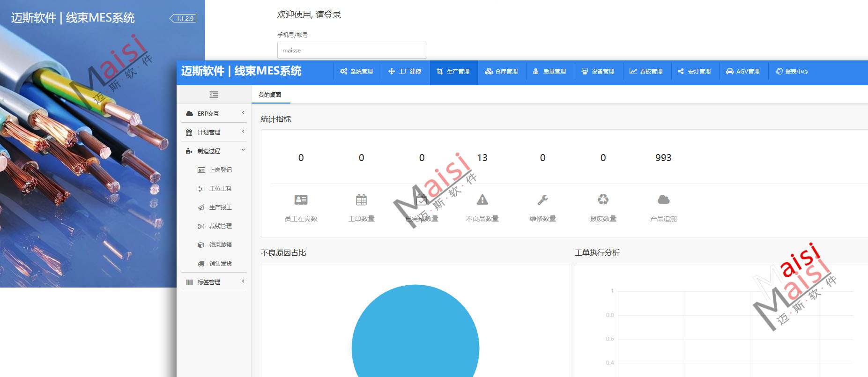Click the 工单数量 calendar icon
Image resolution: width=868 pixels, height=377 pixels.
tap(361, 200)
